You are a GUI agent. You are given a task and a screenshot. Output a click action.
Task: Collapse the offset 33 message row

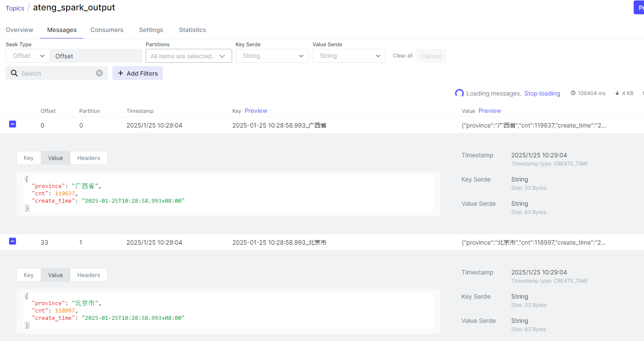pos(13,242)
